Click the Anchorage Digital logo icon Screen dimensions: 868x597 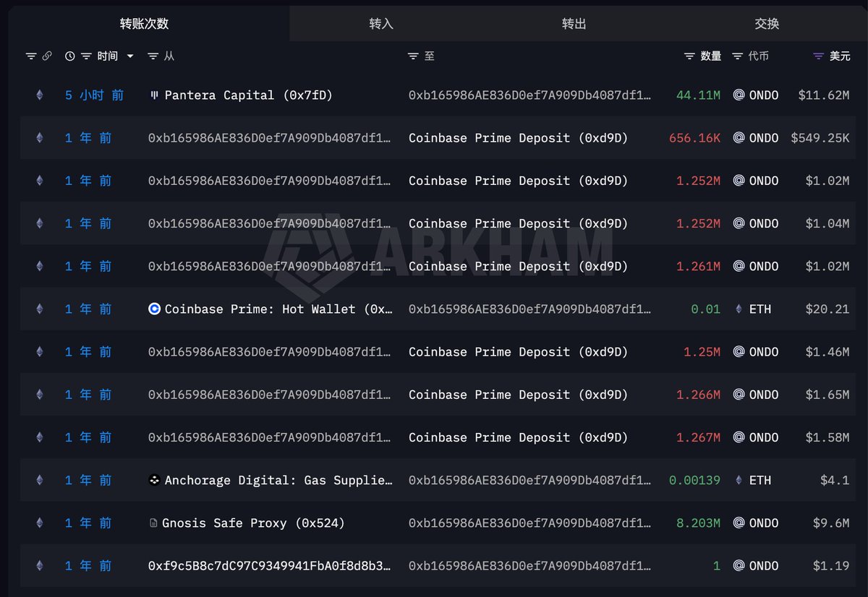[154, 480]
